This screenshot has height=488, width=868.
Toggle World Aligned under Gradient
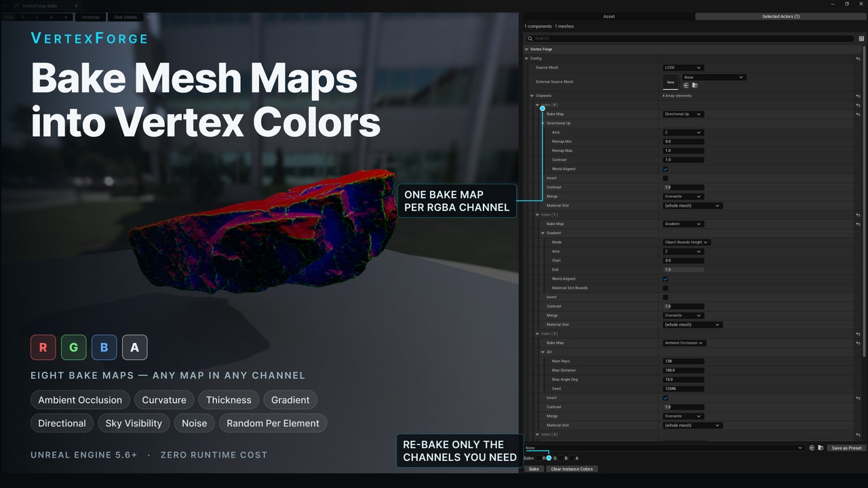[x=665, y=279]
